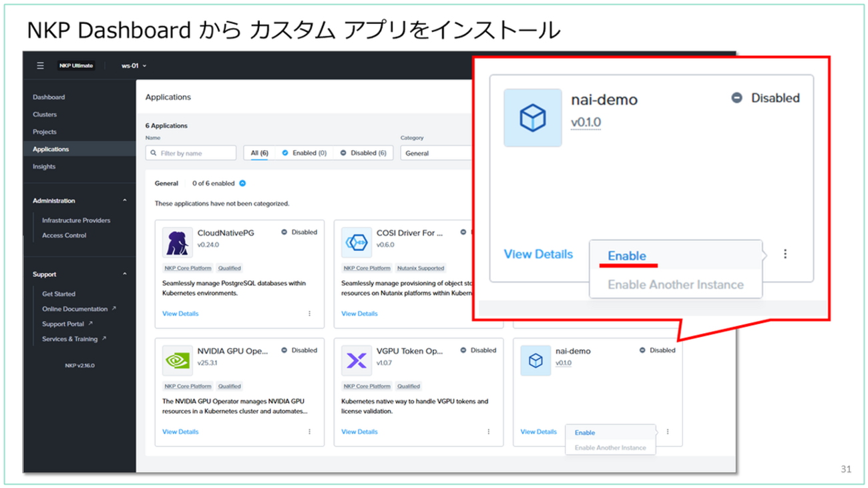Open the NVIDIA GPU Operator three-dot menu
The width and height of the screenshot is (868, 488).
coord(309,431)
